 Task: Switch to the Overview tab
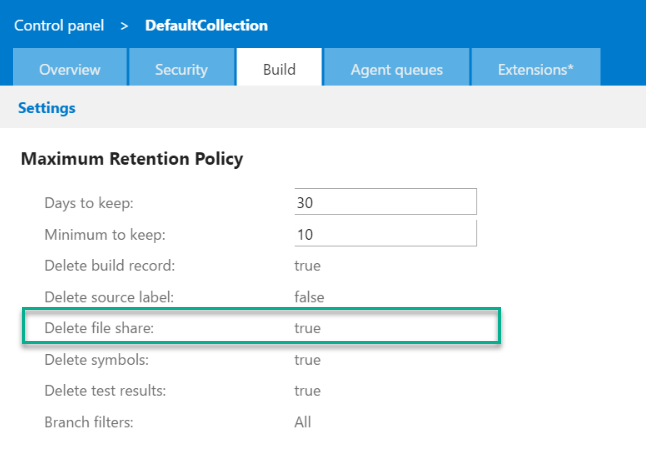(70, 69)
